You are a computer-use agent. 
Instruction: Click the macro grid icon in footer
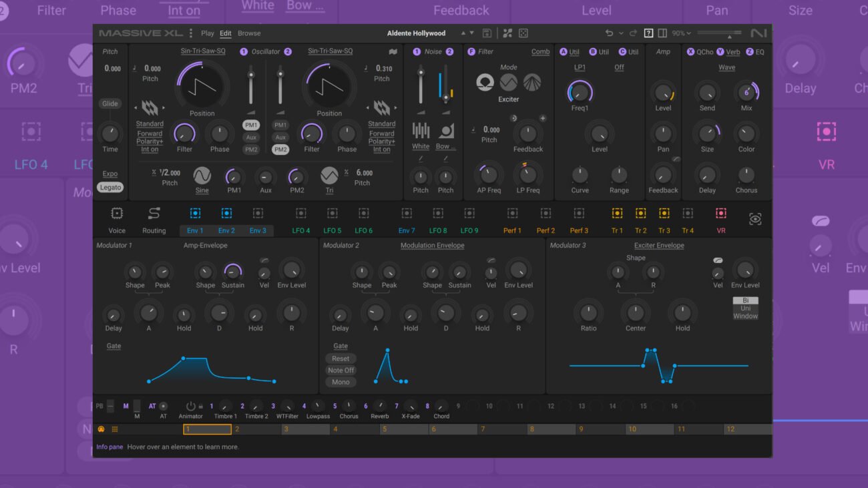115,429
